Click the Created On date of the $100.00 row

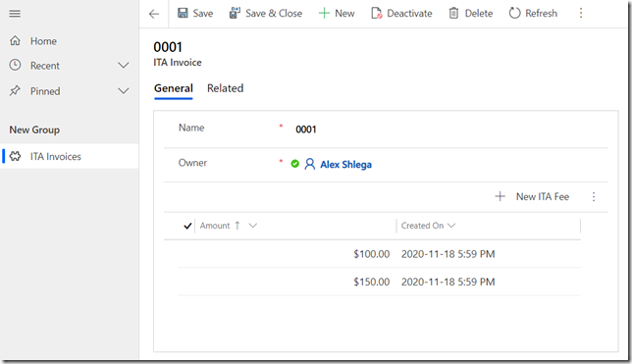click(x=448, y=254)
